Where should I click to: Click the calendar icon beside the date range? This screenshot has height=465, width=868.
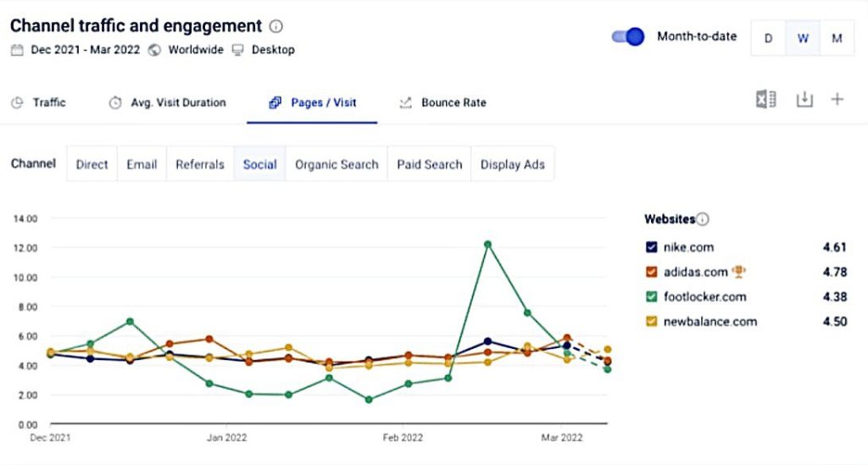tap(17, 50)
